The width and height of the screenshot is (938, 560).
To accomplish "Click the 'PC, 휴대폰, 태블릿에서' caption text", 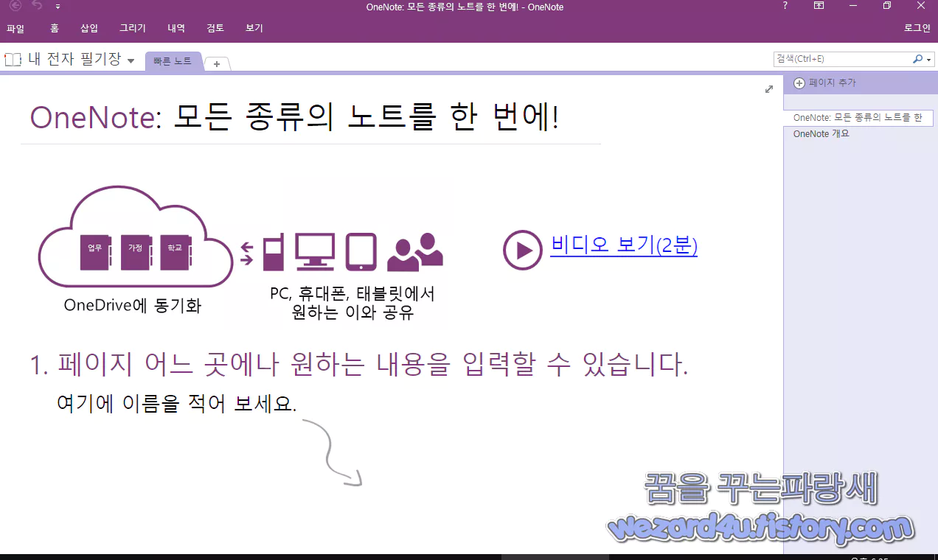I will coord(352,294).
